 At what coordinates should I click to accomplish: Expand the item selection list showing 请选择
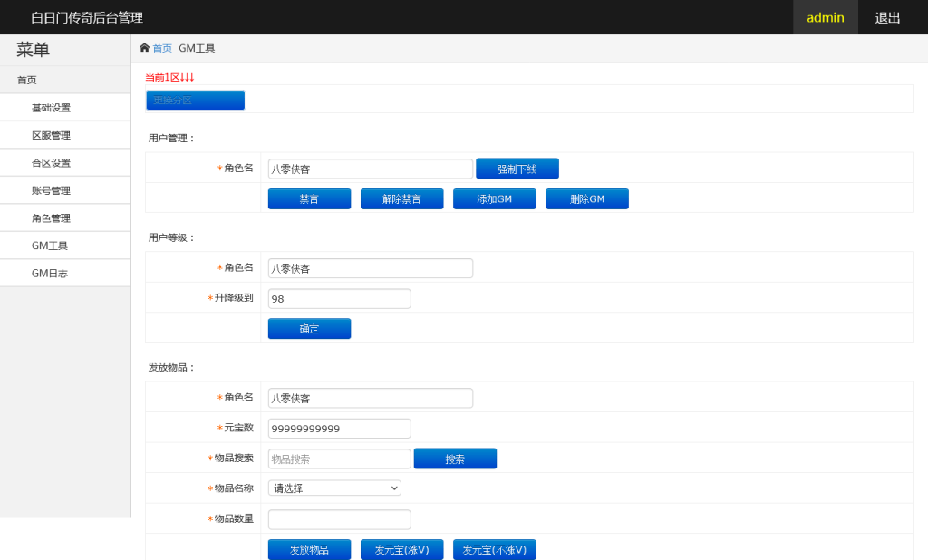[333, 488]
